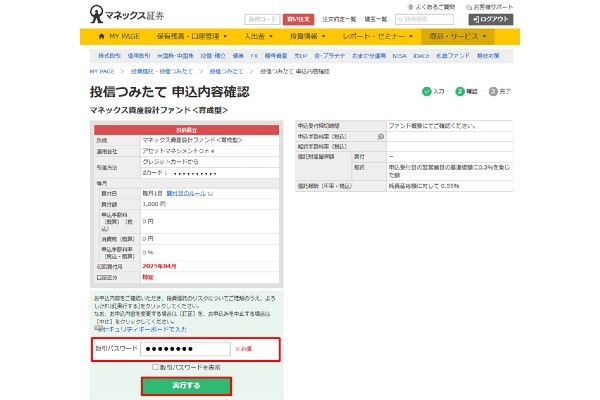
Task: Open the 買付日のルール link
Action: (x=186, y=194)
